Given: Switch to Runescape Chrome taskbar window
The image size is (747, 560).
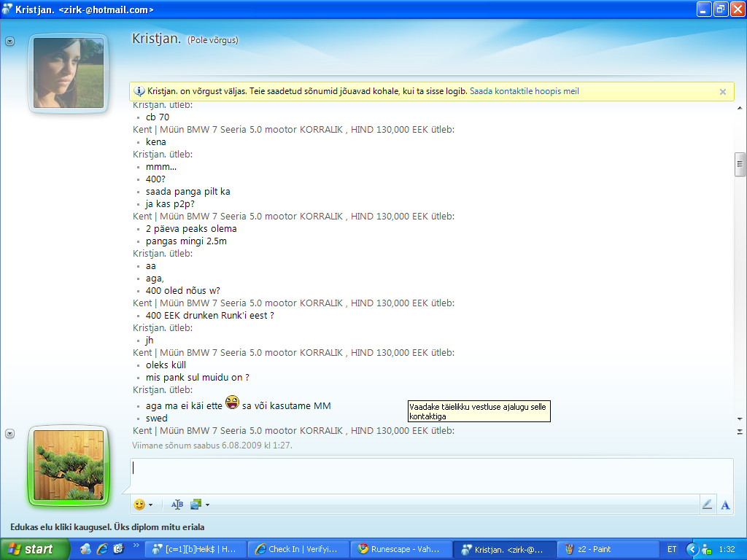Looking at the screenshot, I should [400, 549].
